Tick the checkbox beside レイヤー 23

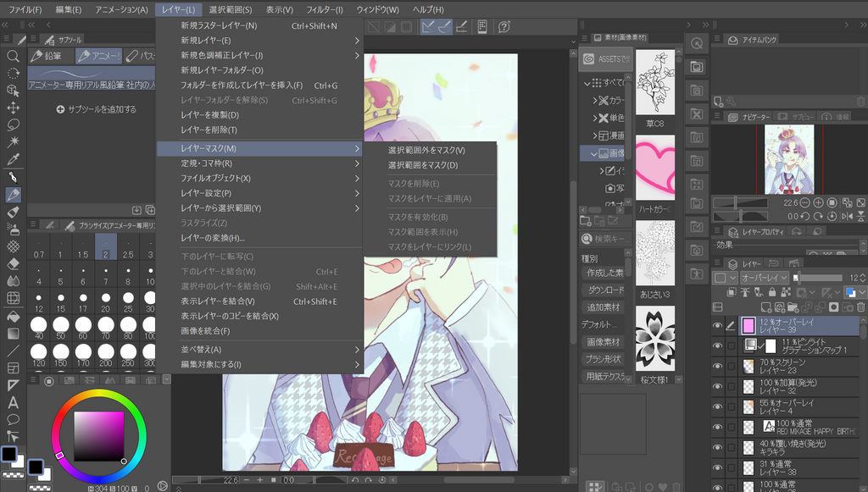tap(732, 366)
